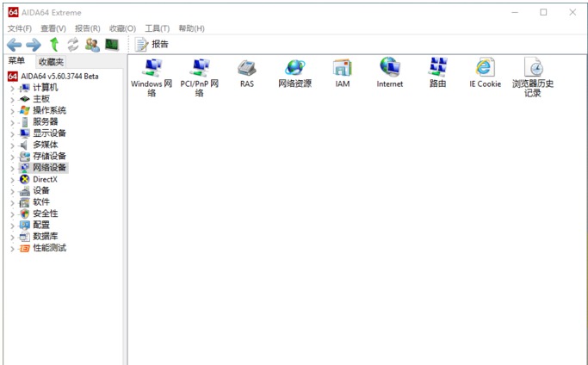Minimize the AIDA64 Extreme window
Screen dimensions: 588x365
[x=515, y=12]
